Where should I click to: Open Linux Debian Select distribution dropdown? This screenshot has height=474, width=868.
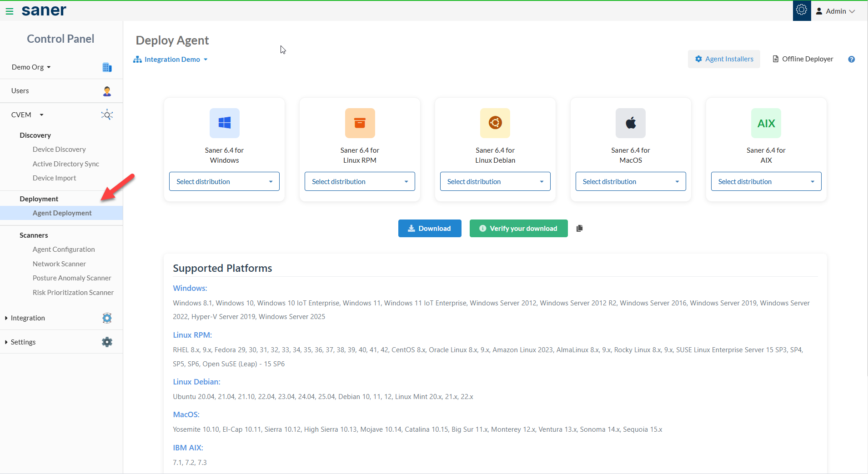[x=495, y=181]
